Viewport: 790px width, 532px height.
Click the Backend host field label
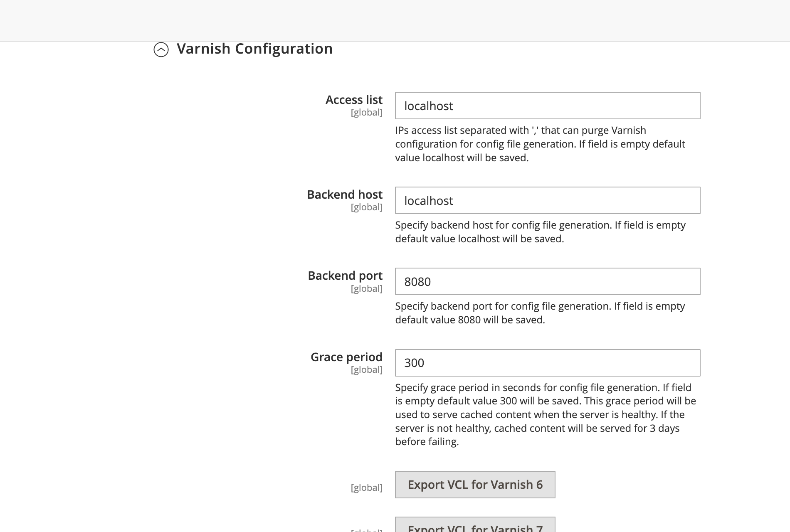(x=345, y=195)
